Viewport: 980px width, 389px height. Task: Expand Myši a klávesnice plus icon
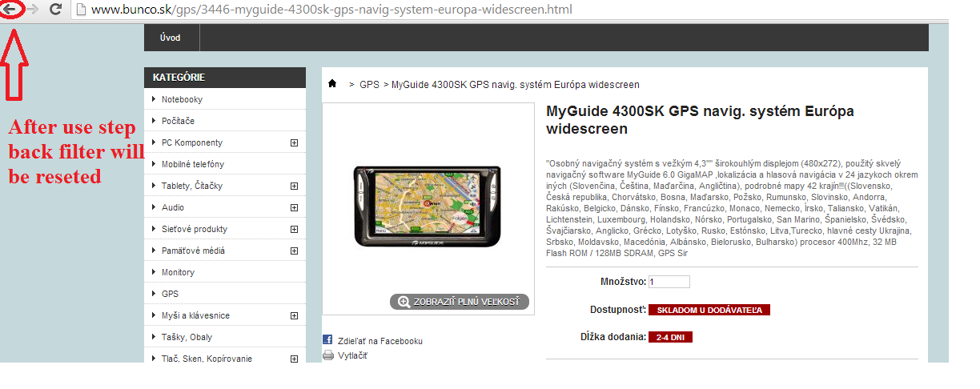coord(294,315)
